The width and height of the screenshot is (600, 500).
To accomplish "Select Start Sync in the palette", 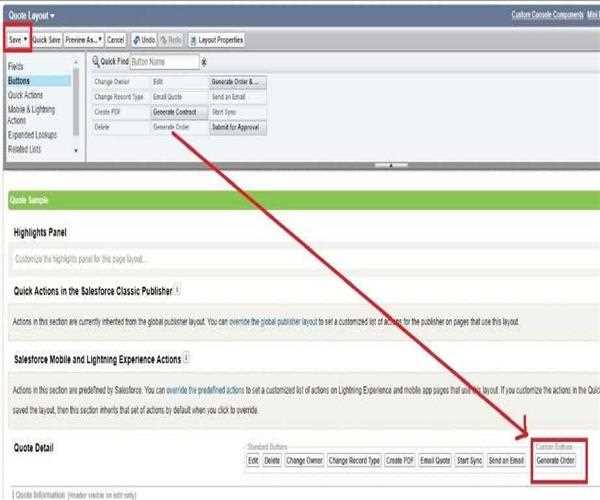I will tap(238, 112).
